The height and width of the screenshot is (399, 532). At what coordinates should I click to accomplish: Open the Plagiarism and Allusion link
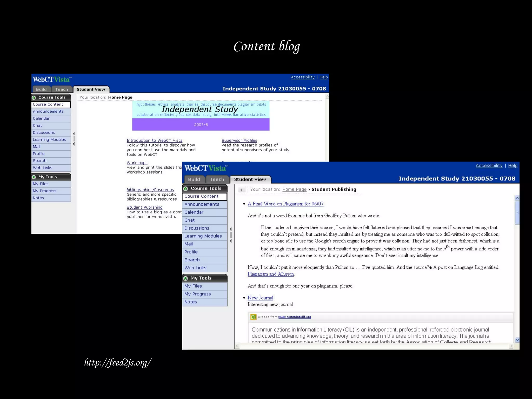coord(270,274)
